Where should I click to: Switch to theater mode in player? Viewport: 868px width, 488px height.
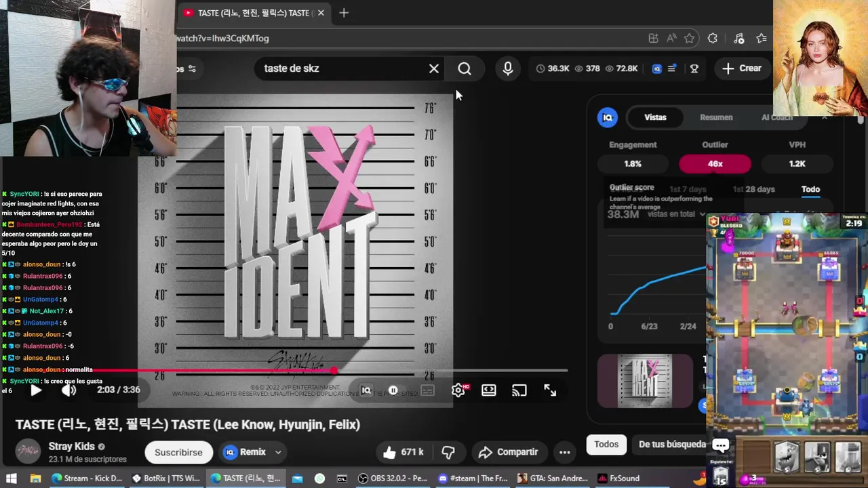tap(489, 390)
